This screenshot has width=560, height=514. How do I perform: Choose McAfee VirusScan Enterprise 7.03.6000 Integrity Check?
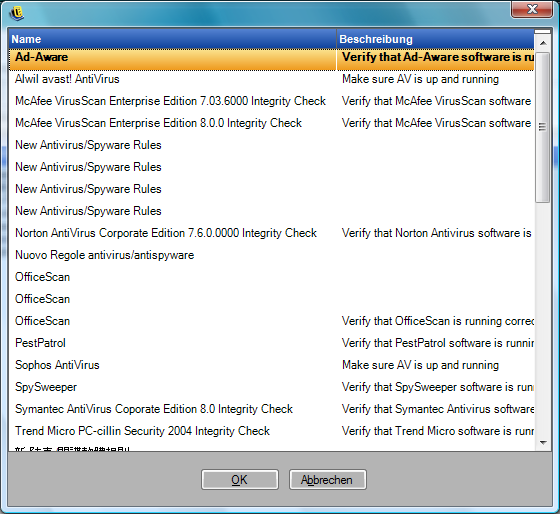[x=271, y=101]
